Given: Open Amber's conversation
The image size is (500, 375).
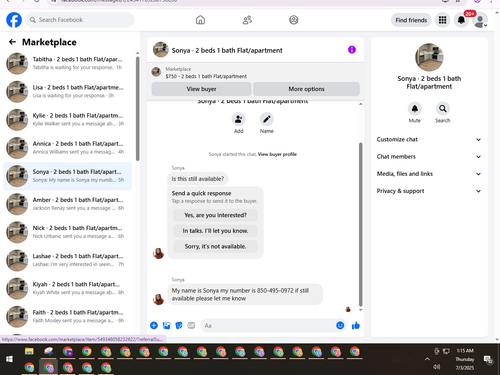Looking at the screenshot, I should click(67, 204).
